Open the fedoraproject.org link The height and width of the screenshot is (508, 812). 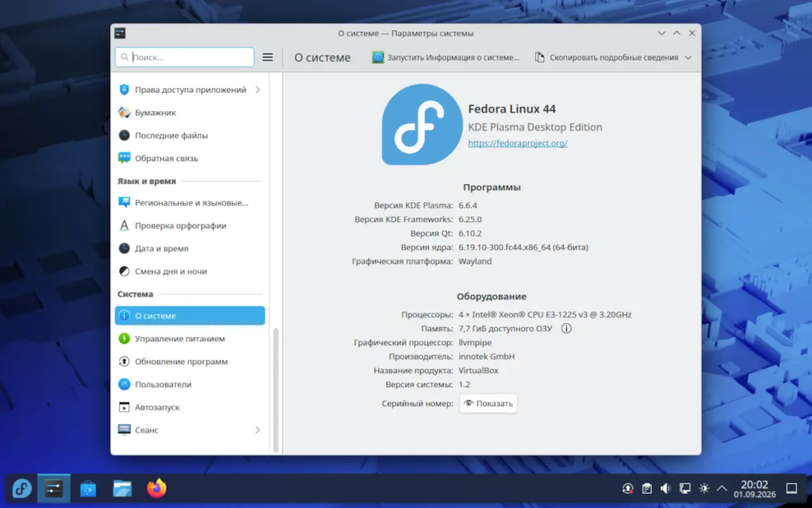coord(518,143)
